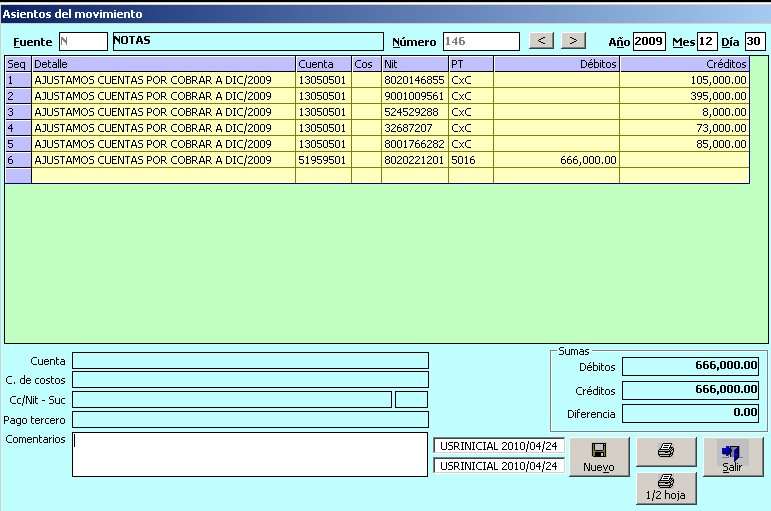The width and height of the screenshot is (771, 511).
Task: Click the Fuente code field
Action: click(x=83, y=41)
